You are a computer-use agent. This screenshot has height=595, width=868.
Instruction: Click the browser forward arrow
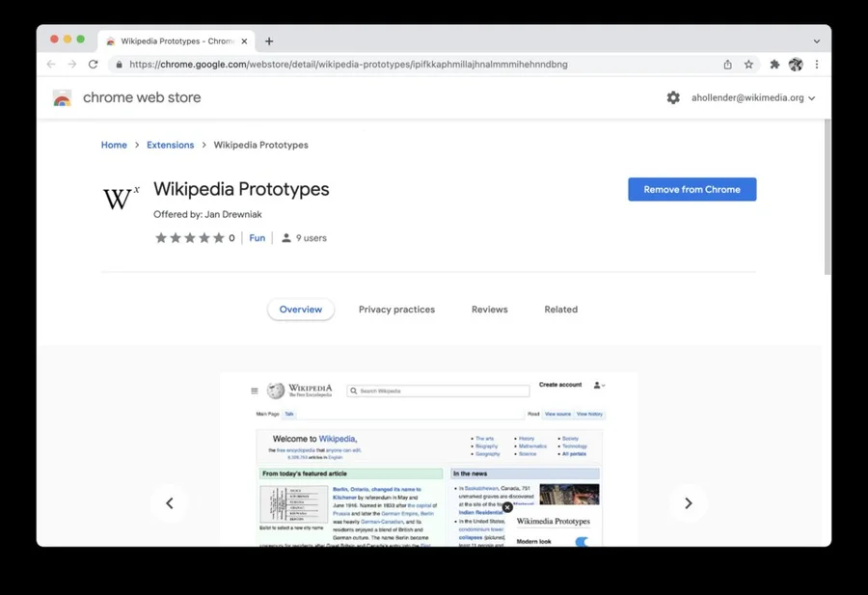72,65
